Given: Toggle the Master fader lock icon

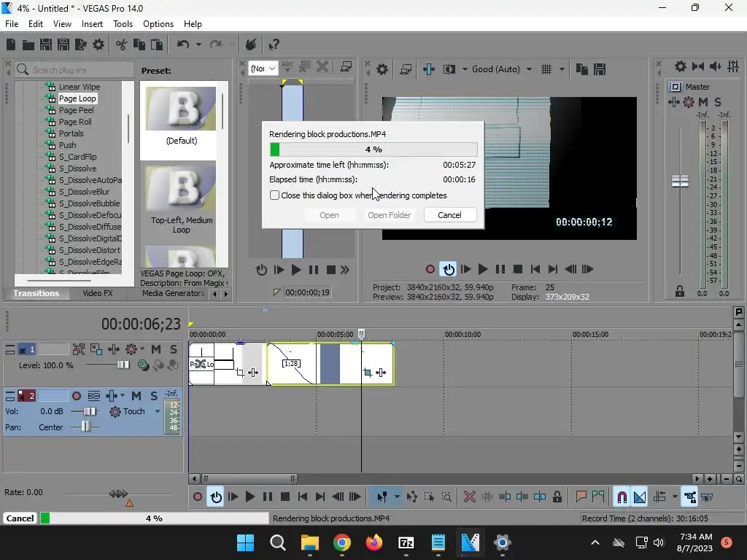Looking at the screenshot, I should click(680, 292).
